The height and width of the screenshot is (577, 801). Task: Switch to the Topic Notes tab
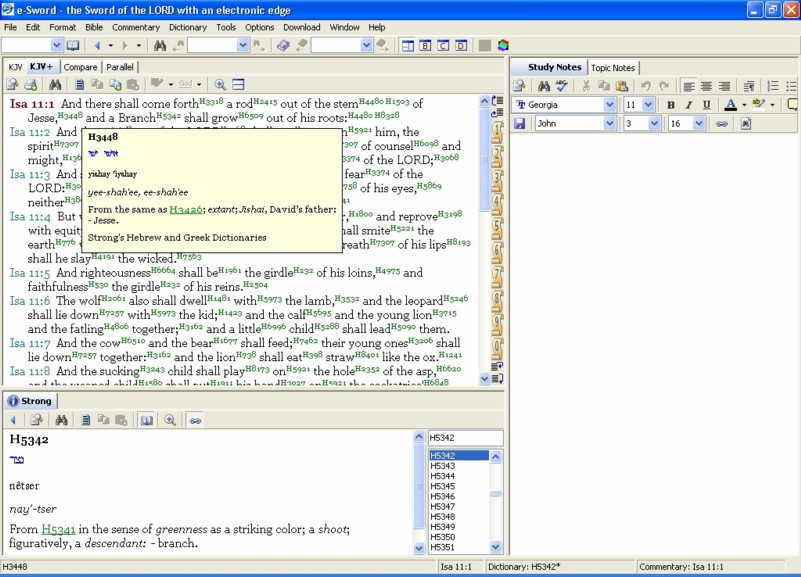click(613, 68)
